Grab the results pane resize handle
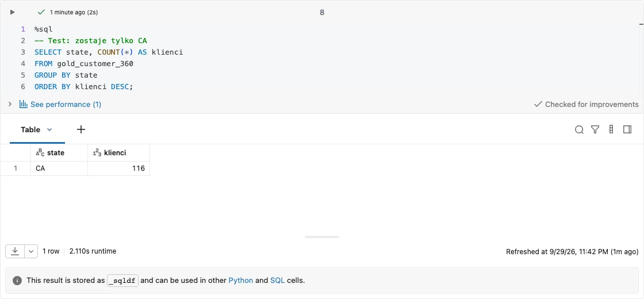644x299 pixels. 322,237
